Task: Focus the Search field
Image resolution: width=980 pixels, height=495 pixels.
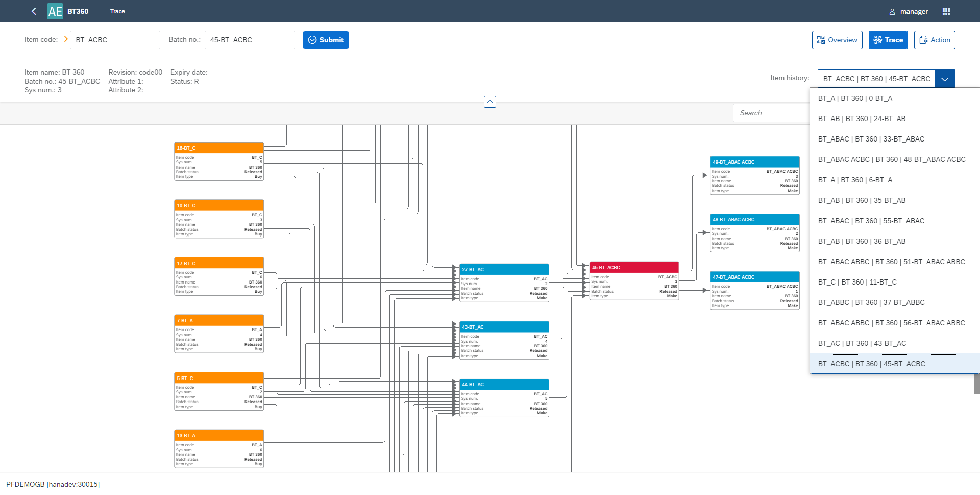Action: pyautogui.click(x=771, y=113)
